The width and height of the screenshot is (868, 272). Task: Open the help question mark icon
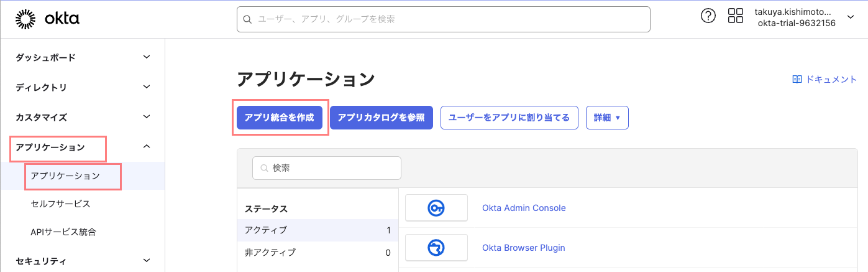708,16
